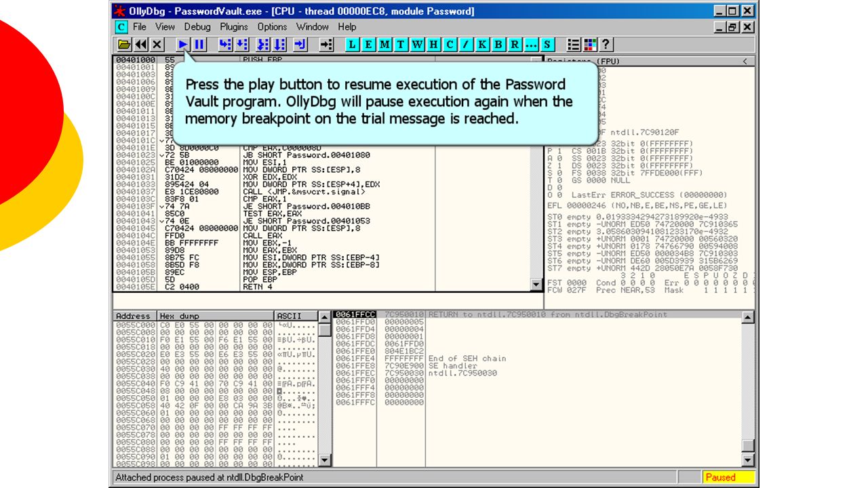868x488 pixels.
Task: Click the EFL 00000246 flags register
Action: pyautogui.click(x=637, y=205)
